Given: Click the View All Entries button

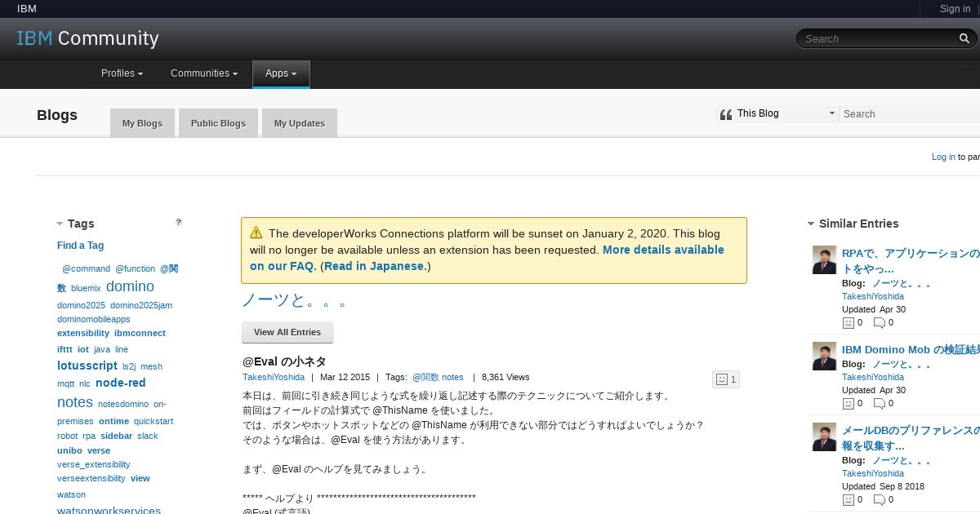Looking at the screenshot, I should [287, 332].
